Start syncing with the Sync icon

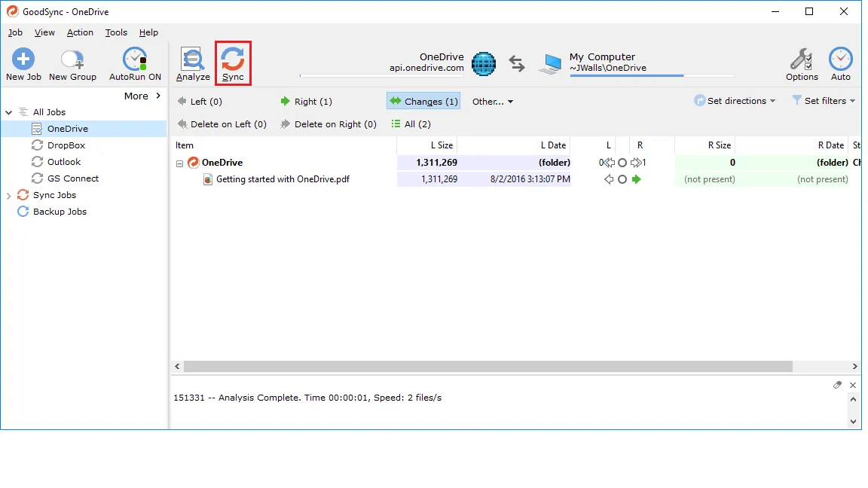coord(234,63)
